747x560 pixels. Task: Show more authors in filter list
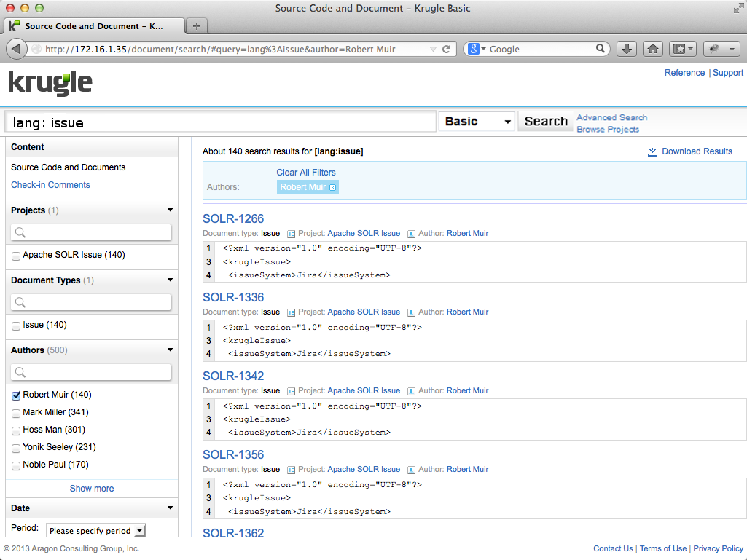pos(92,489)
